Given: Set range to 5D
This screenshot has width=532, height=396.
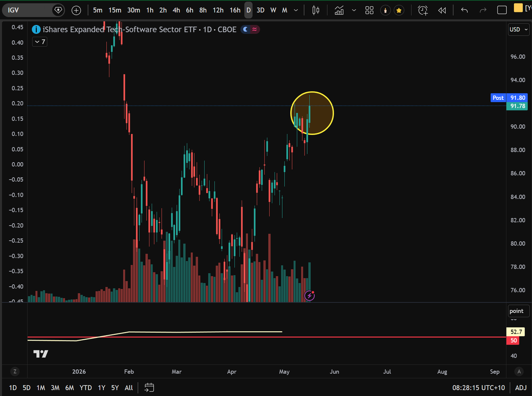Looking at the screenshot, I should (27, 388).
